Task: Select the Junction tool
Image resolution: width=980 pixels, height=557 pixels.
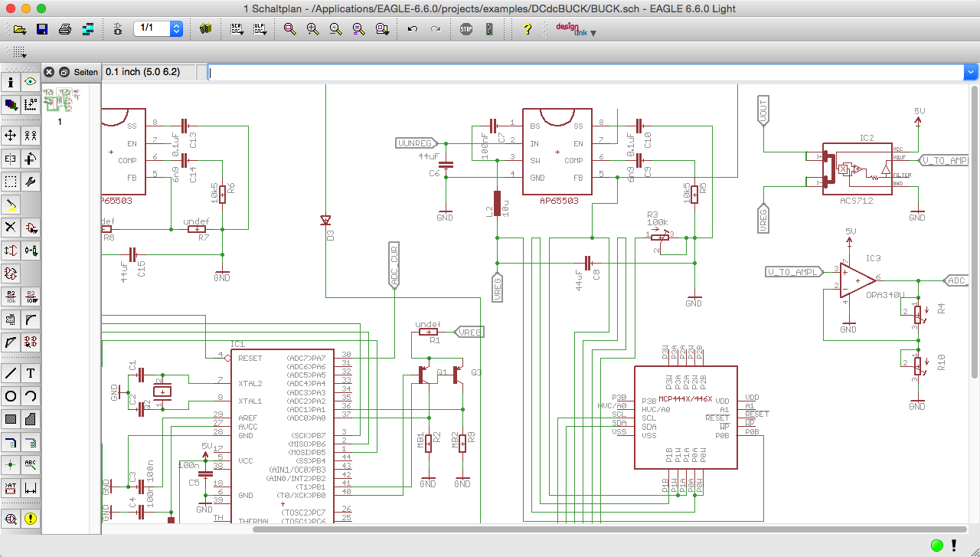Action: tap(11, 464)
